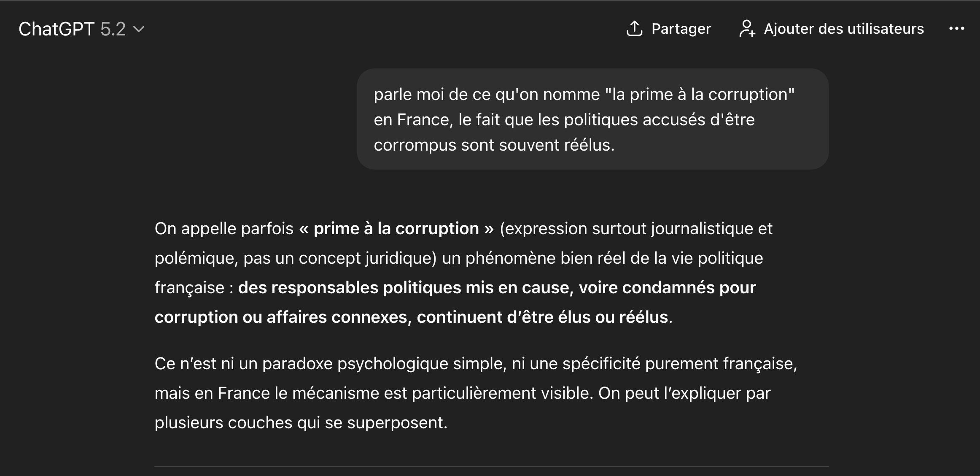
Task: Click the 5.2 version label
Action: 113,29
